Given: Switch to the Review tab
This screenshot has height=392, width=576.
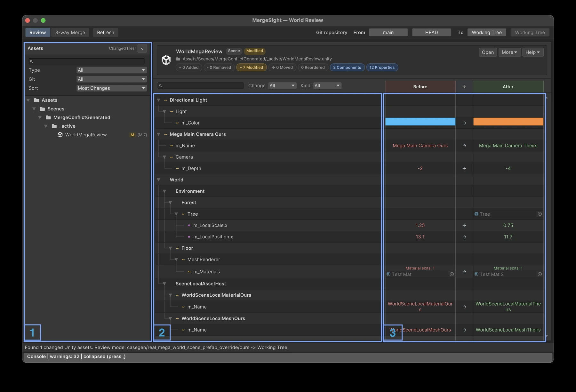Looking at the screenshot, I should pos(38,32).
